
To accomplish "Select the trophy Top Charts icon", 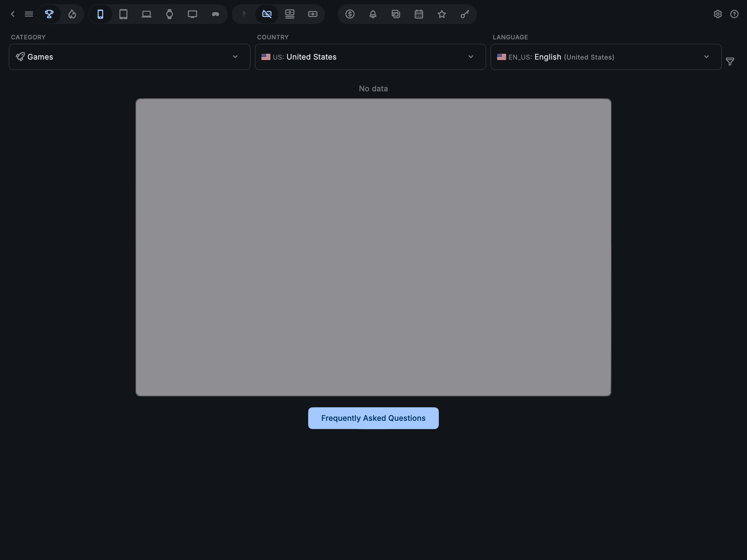I will (x=50, y=14).
